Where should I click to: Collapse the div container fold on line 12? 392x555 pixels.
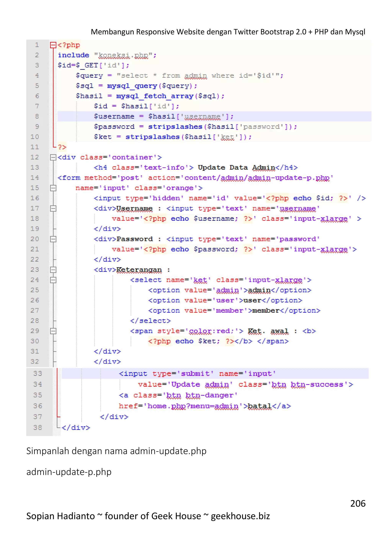[53, 157]
